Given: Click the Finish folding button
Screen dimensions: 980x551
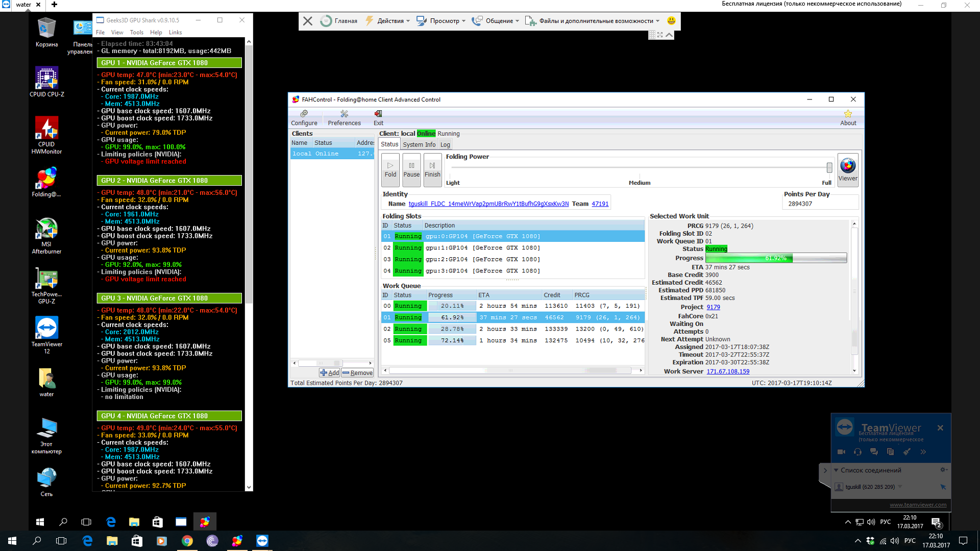Looking at the screenshot, I should pyautogui.click(x=432, y=169).
